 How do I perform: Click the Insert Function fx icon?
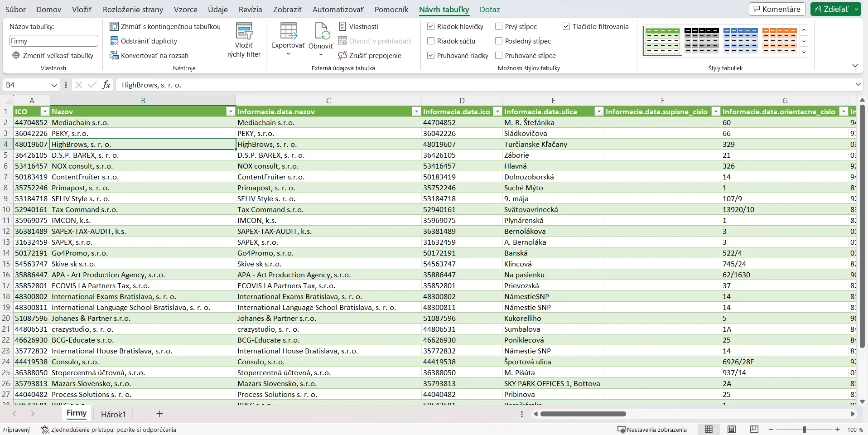pyautogui.click(x=106, y=85)
